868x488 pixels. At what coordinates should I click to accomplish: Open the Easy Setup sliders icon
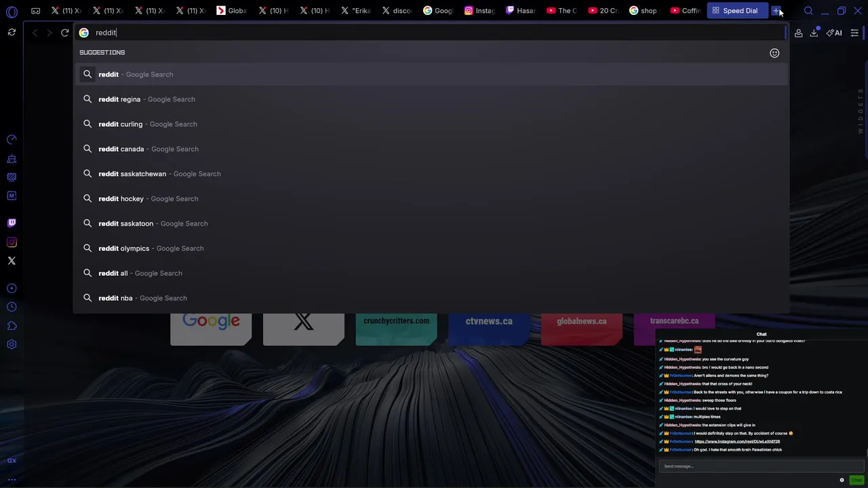[854, 33]
